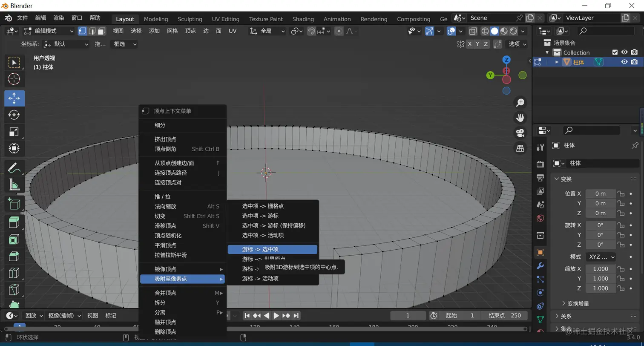Open the Tool properties tab icon
This screenshot has width=644, height=346.
(540, 147)
